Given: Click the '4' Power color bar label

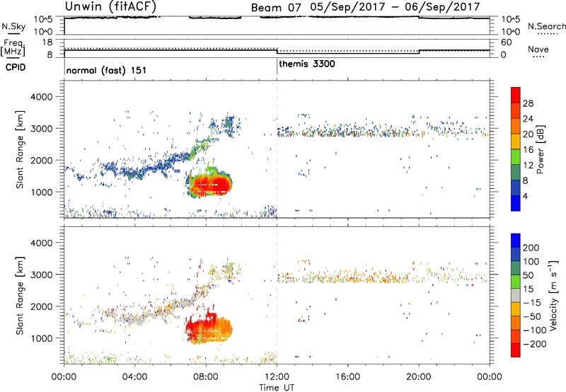Looking at the screenshot, I should click(x=525, y=196).
